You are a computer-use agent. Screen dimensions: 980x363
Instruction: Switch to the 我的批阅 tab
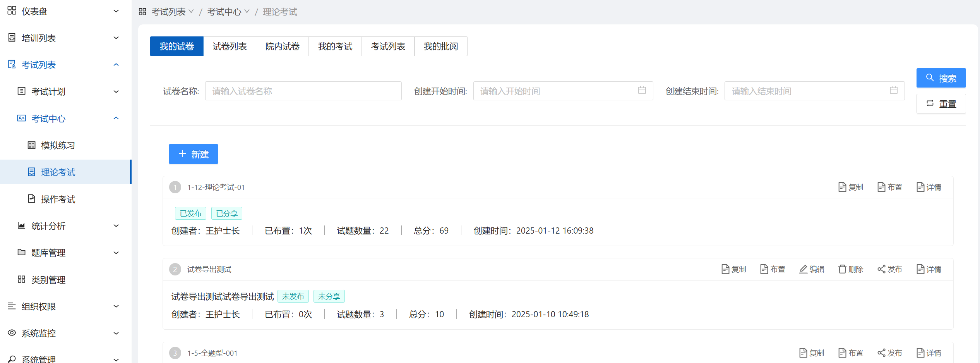(x=440, y=46)
